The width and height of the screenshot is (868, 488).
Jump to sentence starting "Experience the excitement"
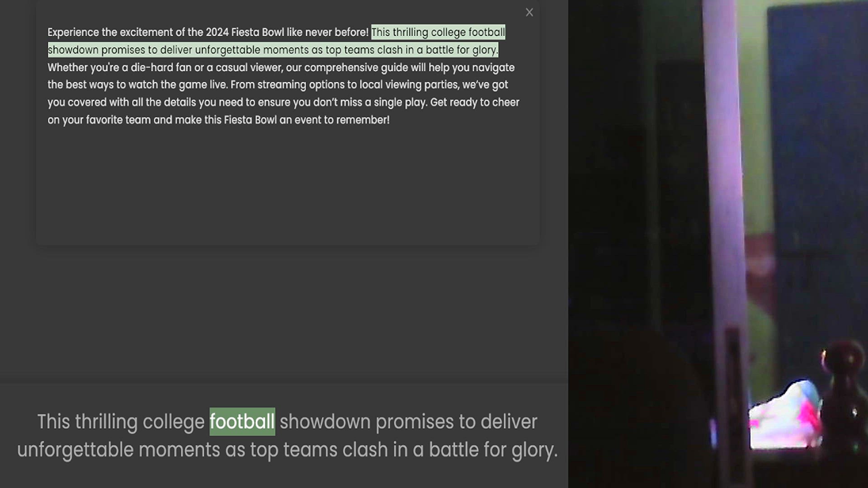[208, 32]
